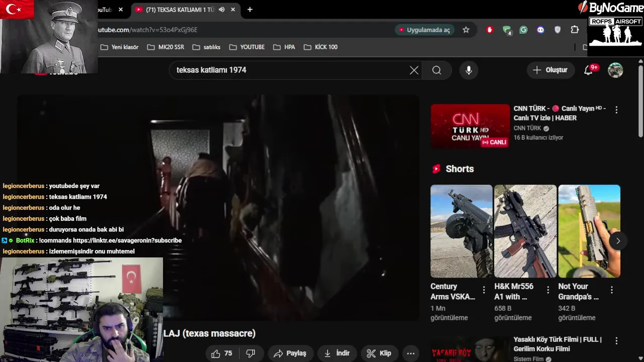Open options menu for H&K Mr556 short
The image size is (644, 362).
pos(548,290)
